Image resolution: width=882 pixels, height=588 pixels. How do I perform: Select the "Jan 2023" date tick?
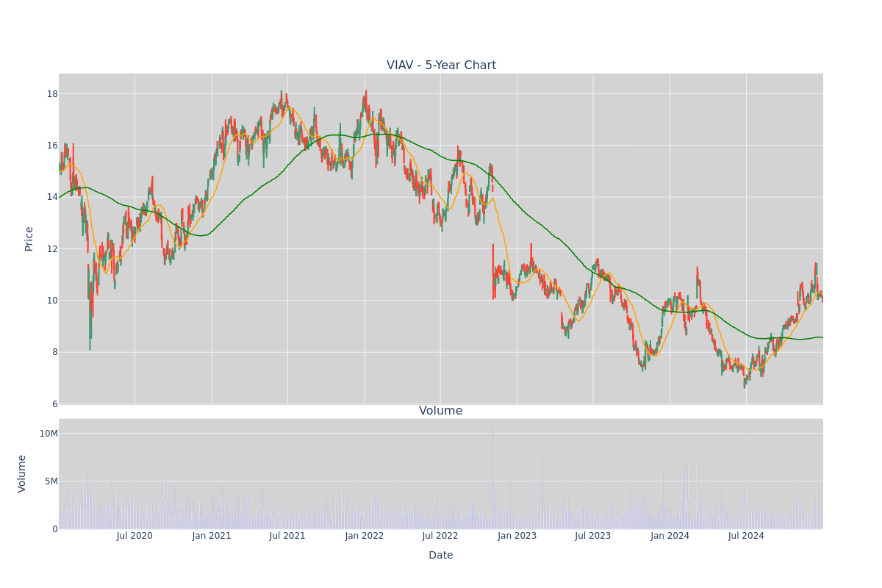517,536
